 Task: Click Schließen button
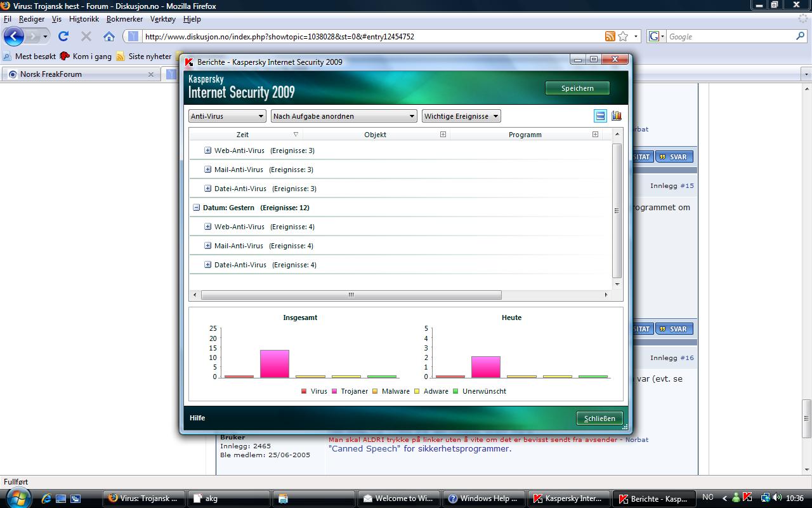point(599,418)
